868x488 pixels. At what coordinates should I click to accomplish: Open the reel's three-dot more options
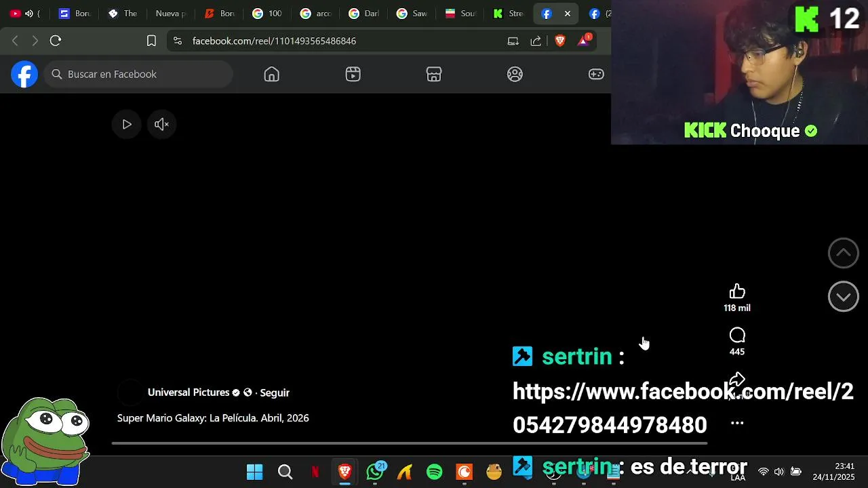coord(737,423)
